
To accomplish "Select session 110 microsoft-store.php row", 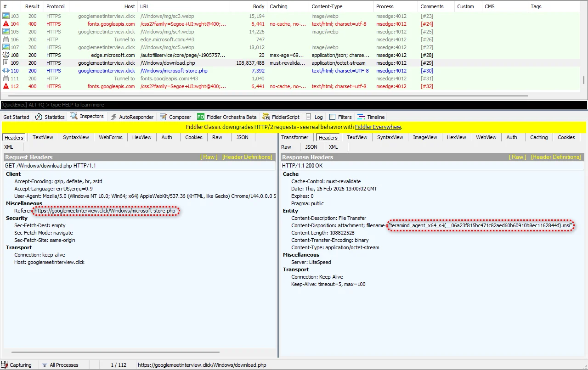I will [174, 71].
